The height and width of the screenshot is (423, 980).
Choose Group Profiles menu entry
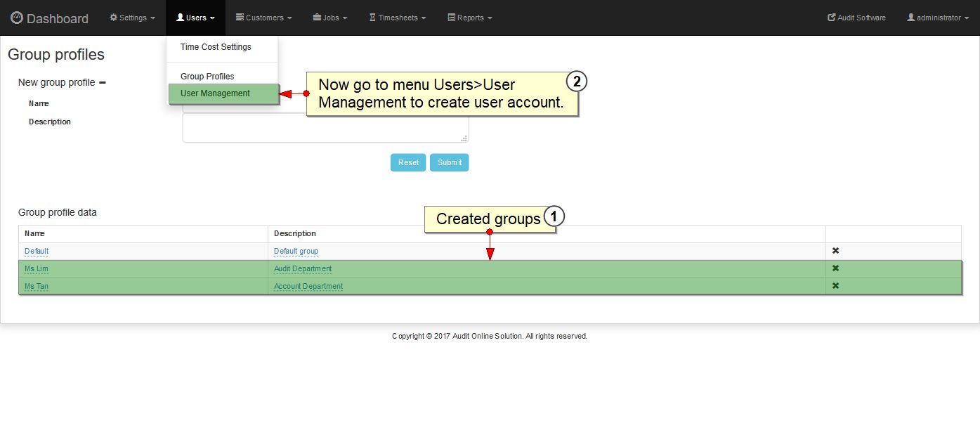pyautogui.click(x=207, y=77)
